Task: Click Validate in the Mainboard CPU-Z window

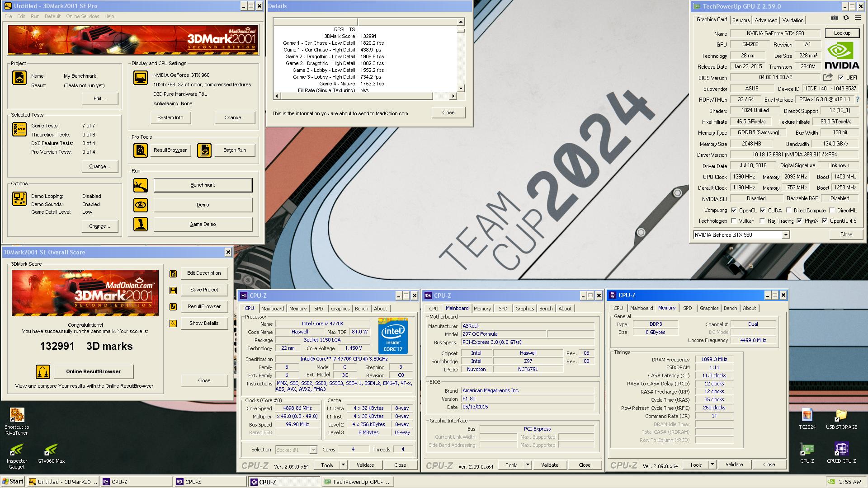Action: pos(550,465)
